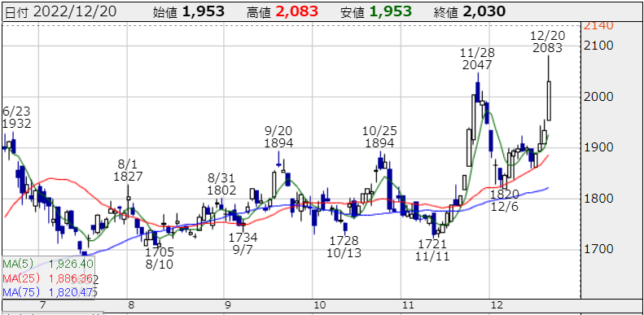
Task: Select the month 12 axis label
Action: (x=497, y=305)
